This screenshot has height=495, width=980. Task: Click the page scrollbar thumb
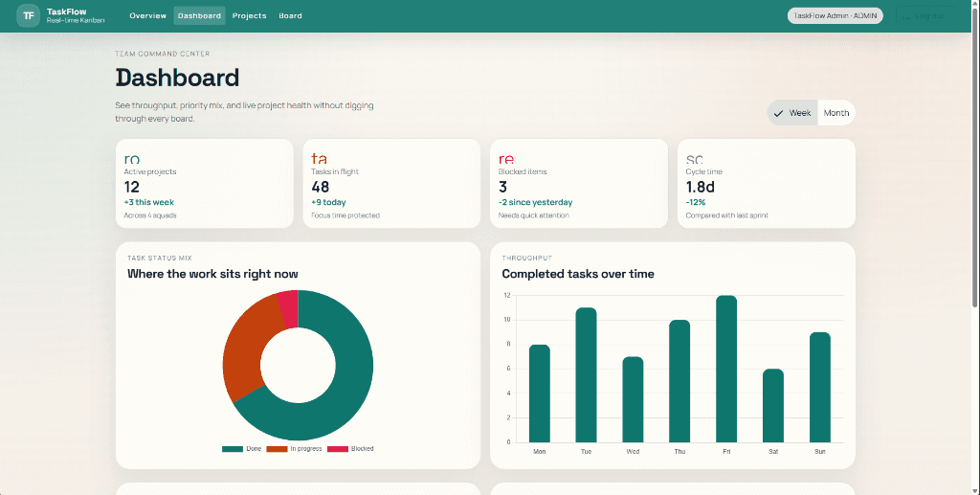coord(975,156)
